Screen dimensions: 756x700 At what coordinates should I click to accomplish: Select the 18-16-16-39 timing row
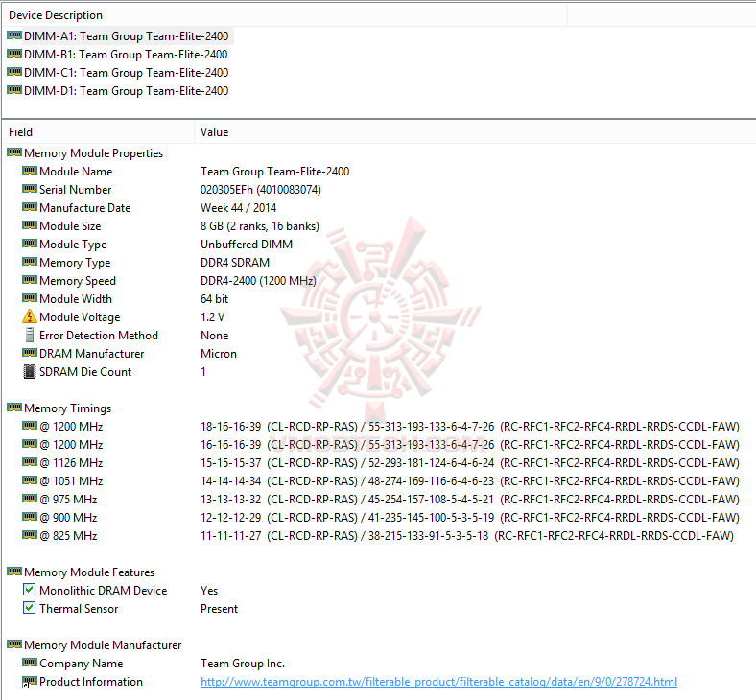(470, 427)
